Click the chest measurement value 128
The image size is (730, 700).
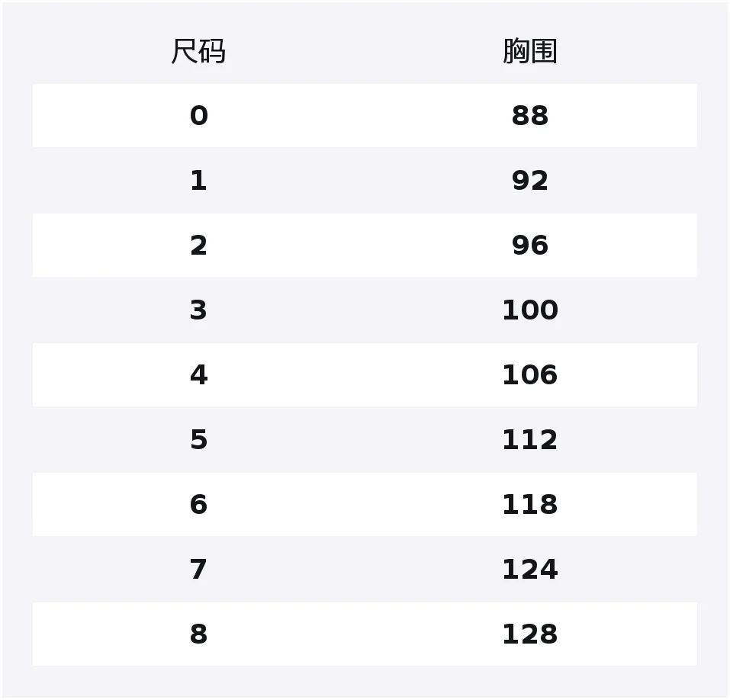[530, 634]
